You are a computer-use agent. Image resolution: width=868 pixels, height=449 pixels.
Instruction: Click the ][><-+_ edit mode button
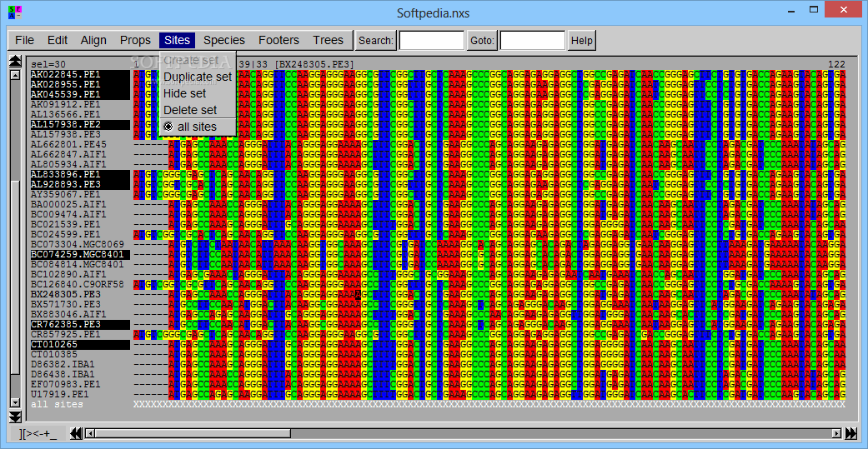tap(38, 433)
